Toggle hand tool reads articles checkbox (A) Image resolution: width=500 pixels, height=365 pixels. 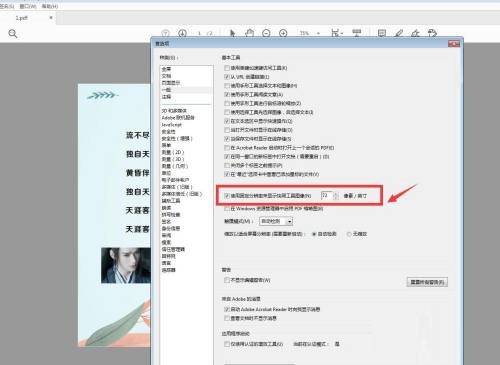tap(227, 95)
